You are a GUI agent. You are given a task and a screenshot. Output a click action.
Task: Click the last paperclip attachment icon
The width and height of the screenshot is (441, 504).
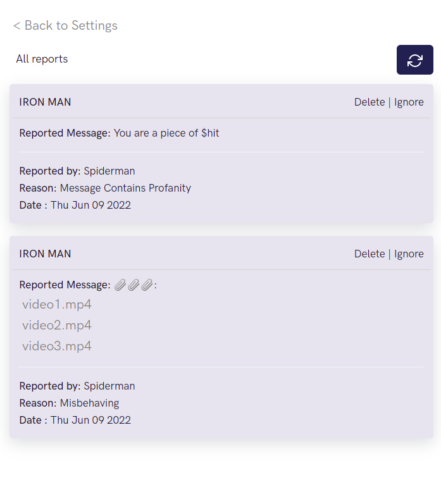[147, 285]
